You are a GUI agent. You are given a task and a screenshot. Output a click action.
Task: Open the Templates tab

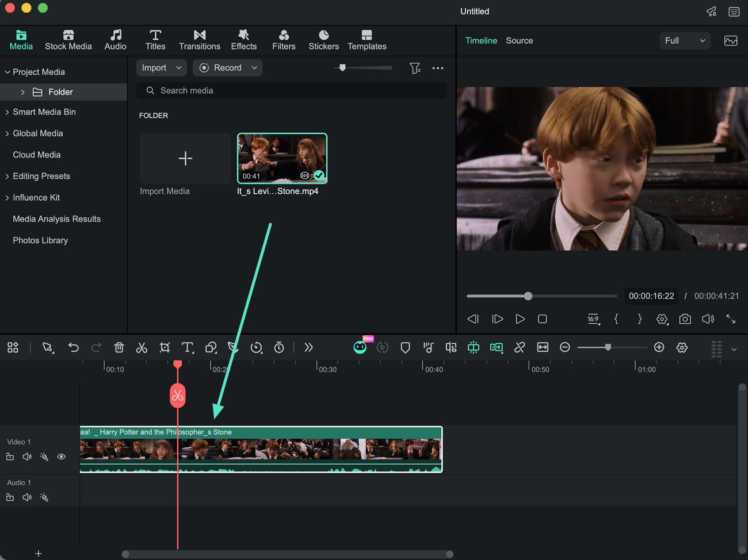[367, 40]
